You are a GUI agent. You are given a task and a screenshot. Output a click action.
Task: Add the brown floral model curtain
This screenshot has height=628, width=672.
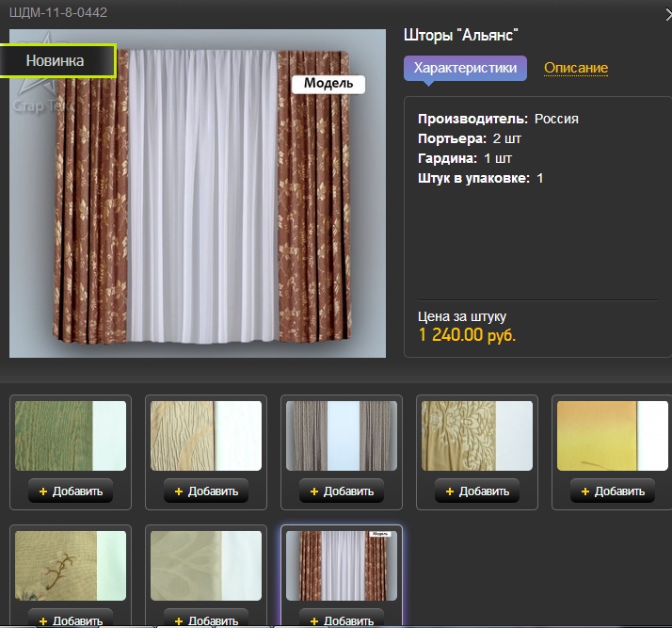coord(342,620)
